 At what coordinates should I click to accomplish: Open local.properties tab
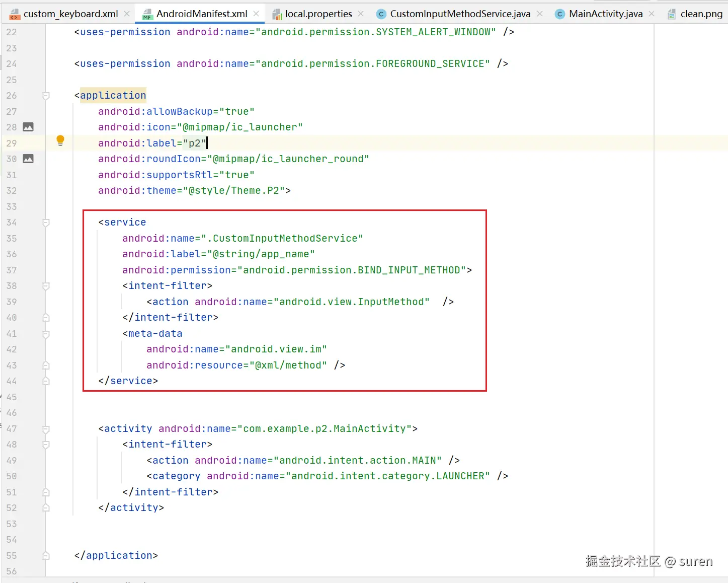tap(318, 14)
